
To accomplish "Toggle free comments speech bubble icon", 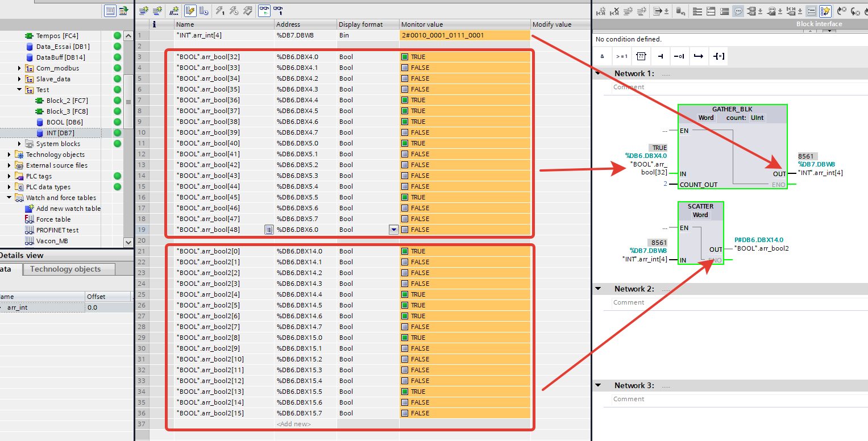I will pos(738,11).
